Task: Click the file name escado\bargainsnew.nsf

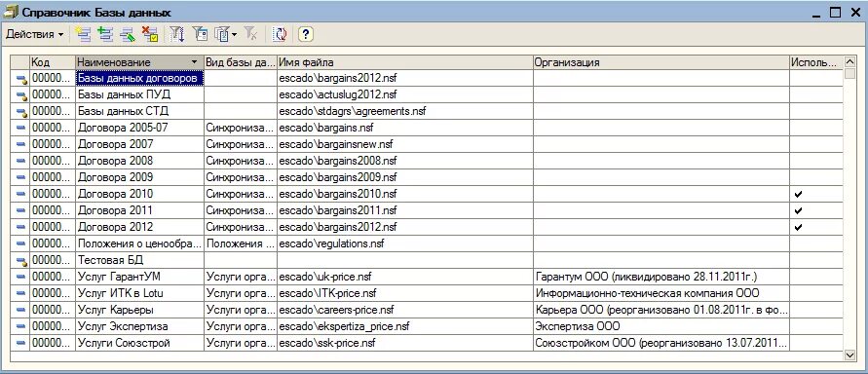Action: point(335,144)
